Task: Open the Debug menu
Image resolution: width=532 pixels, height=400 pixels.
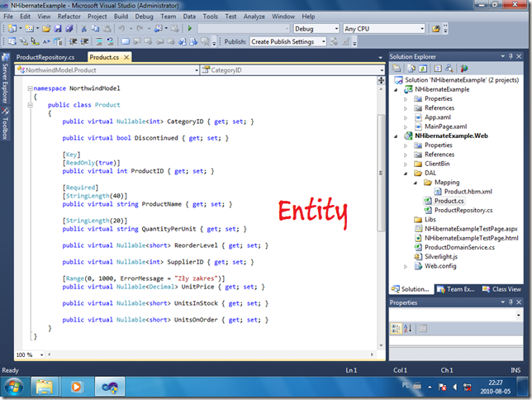Action: click(145, 17)
